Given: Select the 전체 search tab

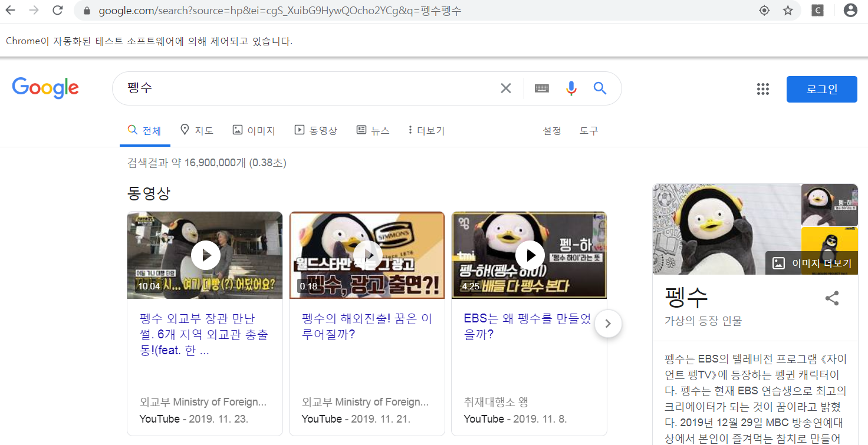Looking at the screenshot, I should [145, 131].
